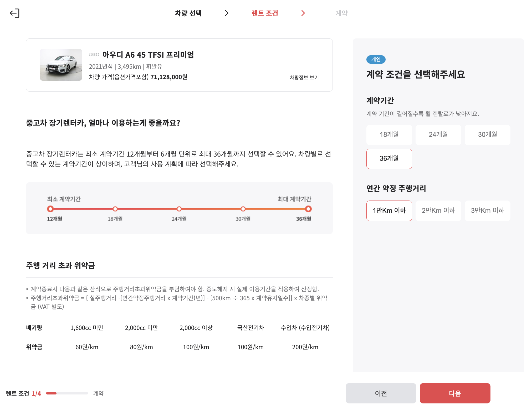Select 18개월 contract period
This screenshot has width=532, height=410.
click(x=389, y=135)
